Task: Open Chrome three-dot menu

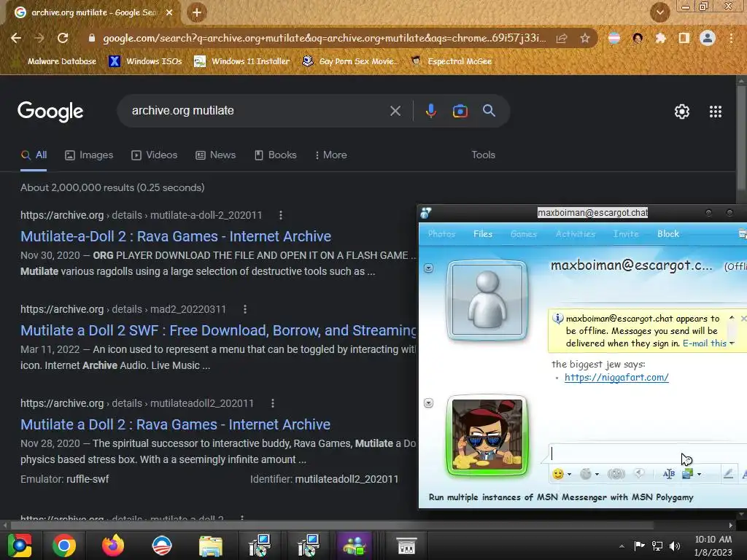Action: [731, 38]
